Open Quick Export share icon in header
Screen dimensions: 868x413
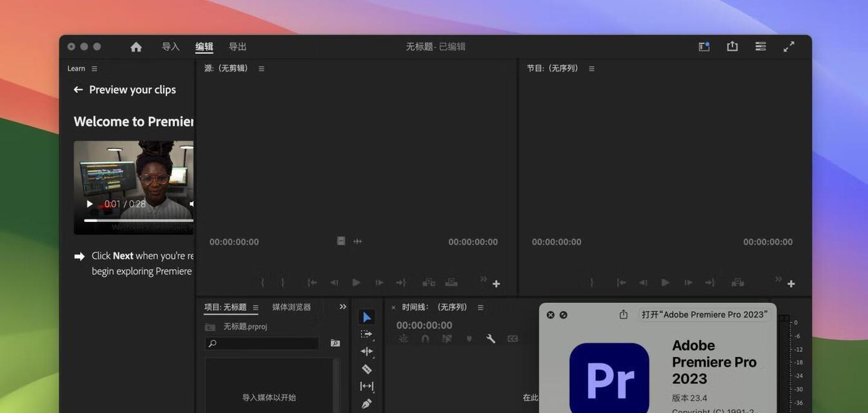click(733, 46)
